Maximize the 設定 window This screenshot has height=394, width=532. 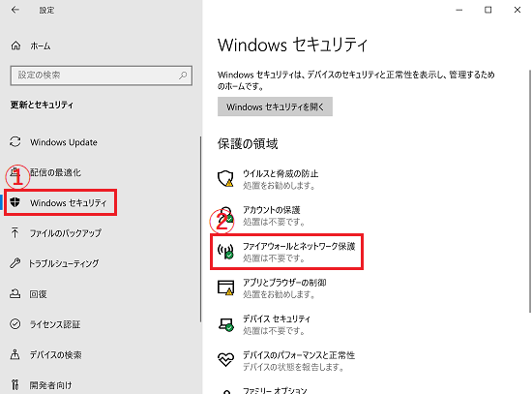point(488,10)
